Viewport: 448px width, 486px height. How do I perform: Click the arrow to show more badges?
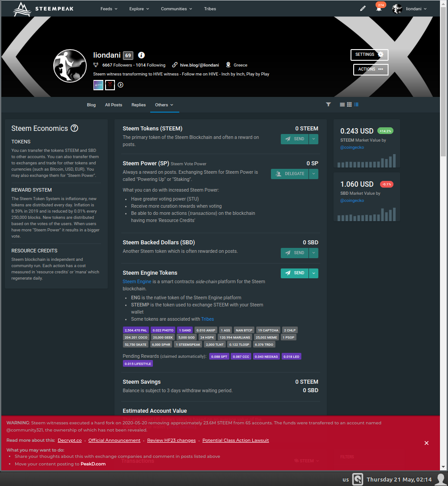(121, 85)
